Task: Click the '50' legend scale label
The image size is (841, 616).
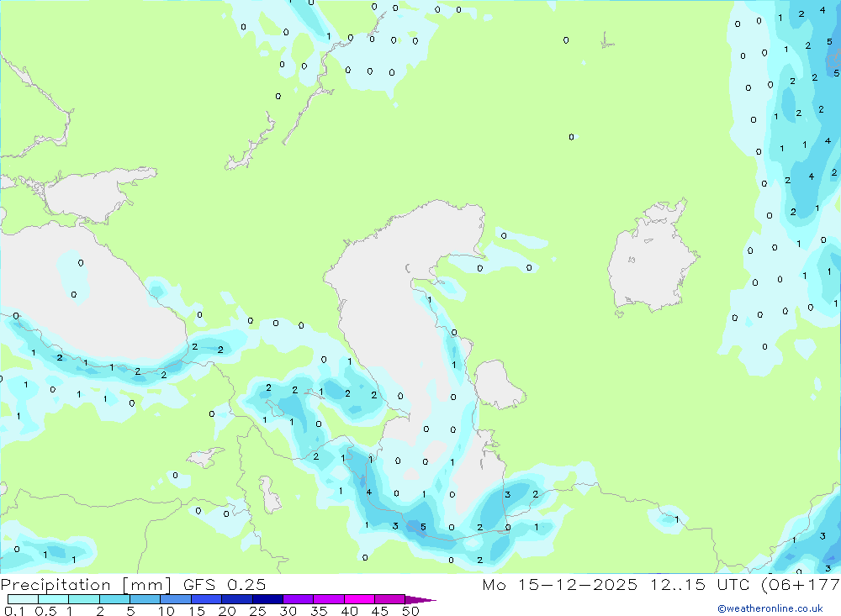Action: (x=410, y=611)
